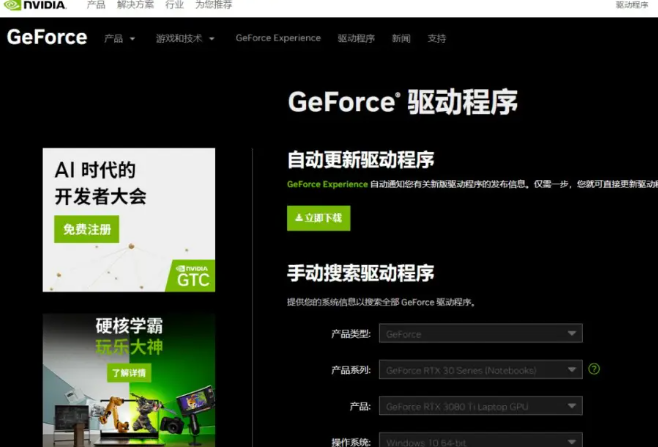Click the NVIDIA GTC badge on AI banner
The height and width of the screenshot is (447, 658).
tap(191, 276)
